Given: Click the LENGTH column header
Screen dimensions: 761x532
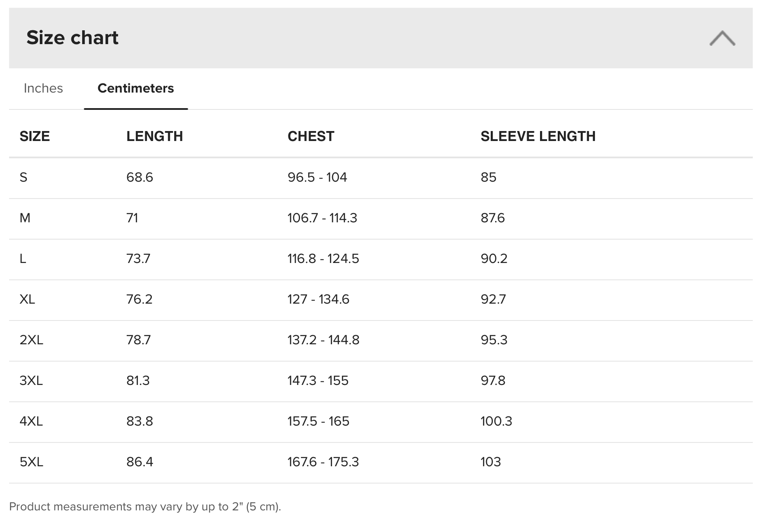Looking at the screenshot, I should tap(154, 136).
